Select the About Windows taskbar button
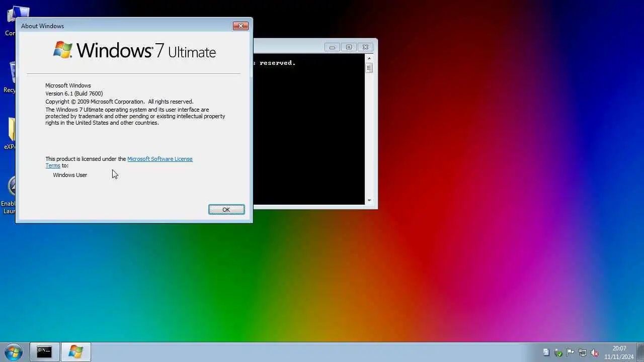Viewport: 644px width, 362px height. (75, 352)
